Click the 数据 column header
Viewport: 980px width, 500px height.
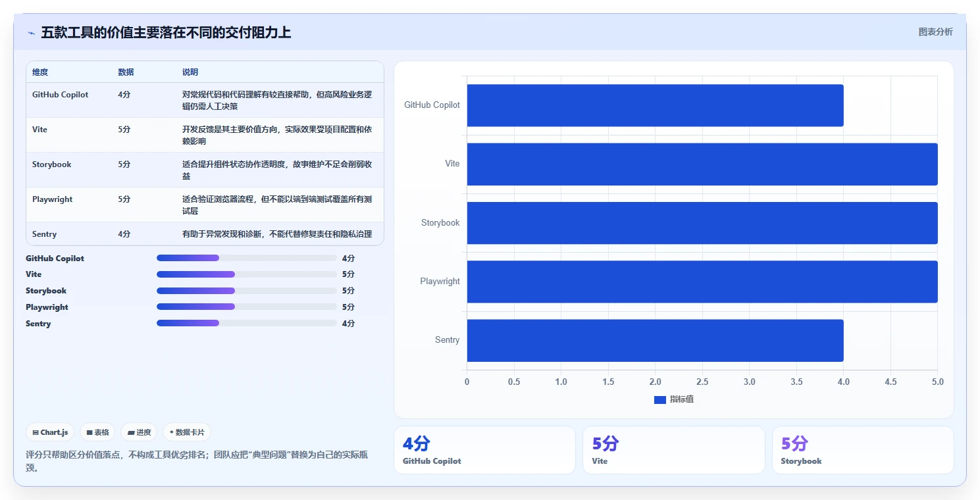click(126, 72)
